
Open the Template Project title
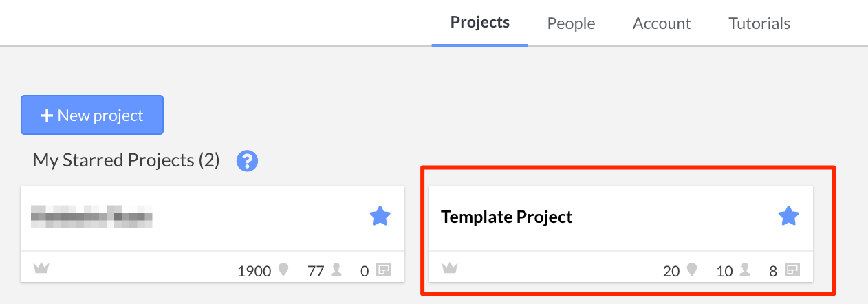[x=507, y=217]
